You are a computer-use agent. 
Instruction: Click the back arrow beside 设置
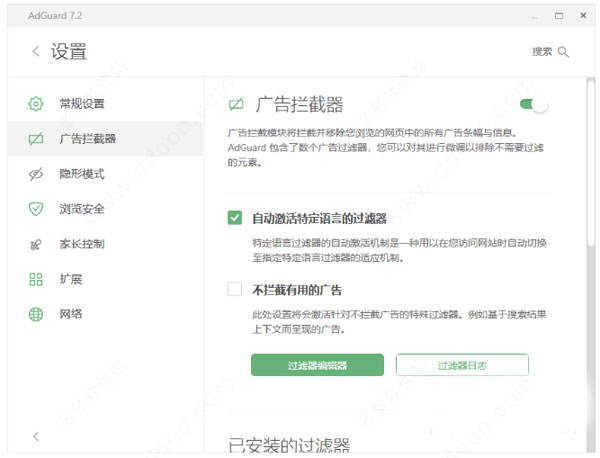point(36,51)
